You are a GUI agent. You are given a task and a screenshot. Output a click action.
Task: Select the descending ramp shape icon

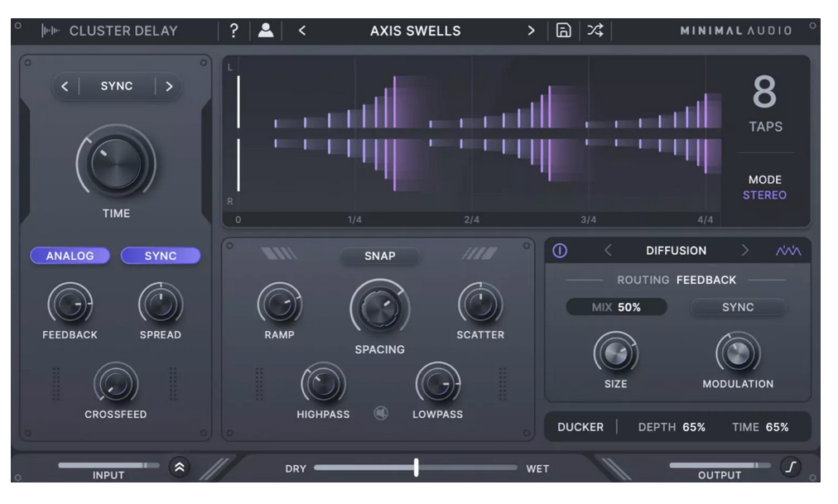pyautogui.click(x=279, y=253)
